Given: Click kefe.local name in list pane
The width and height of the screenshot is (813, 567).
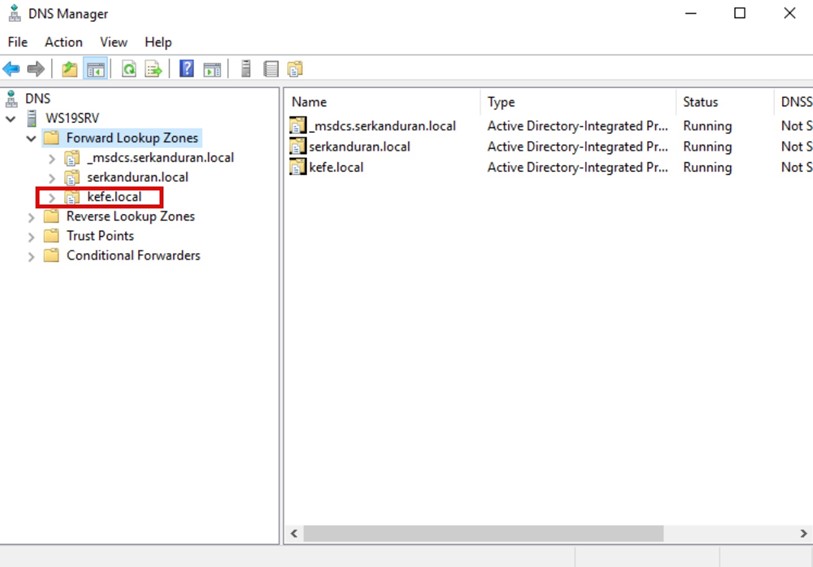Looking at the screenshot, I should (336, 167).
